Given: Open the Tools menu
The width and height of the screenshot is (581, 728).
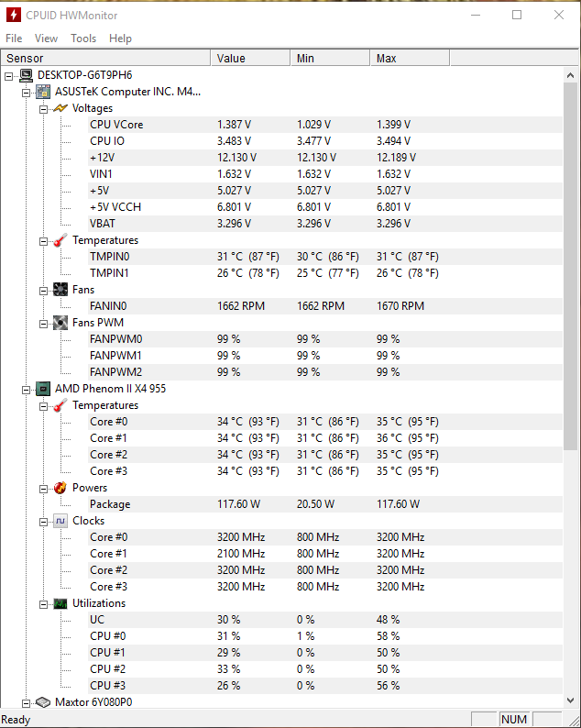Looking at the screenshot, I should [x=83, y=39].
